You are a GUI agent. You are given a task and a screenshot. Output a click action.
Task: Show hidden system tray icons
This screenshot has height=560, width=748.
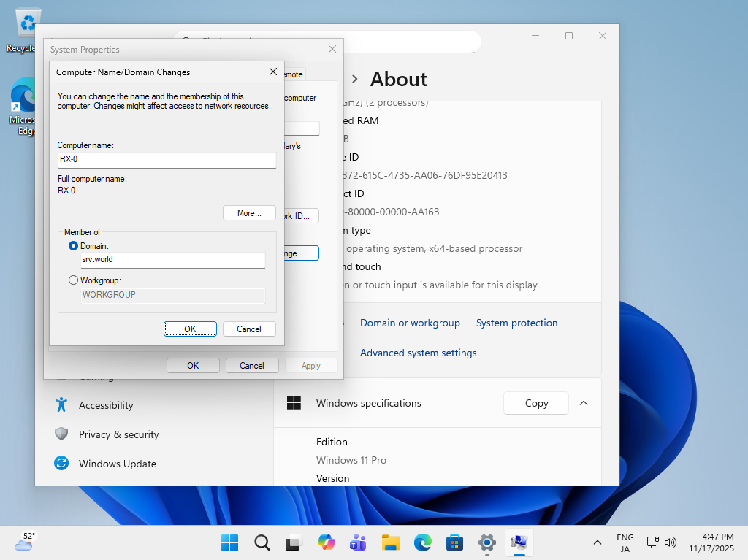click(598, 542)
